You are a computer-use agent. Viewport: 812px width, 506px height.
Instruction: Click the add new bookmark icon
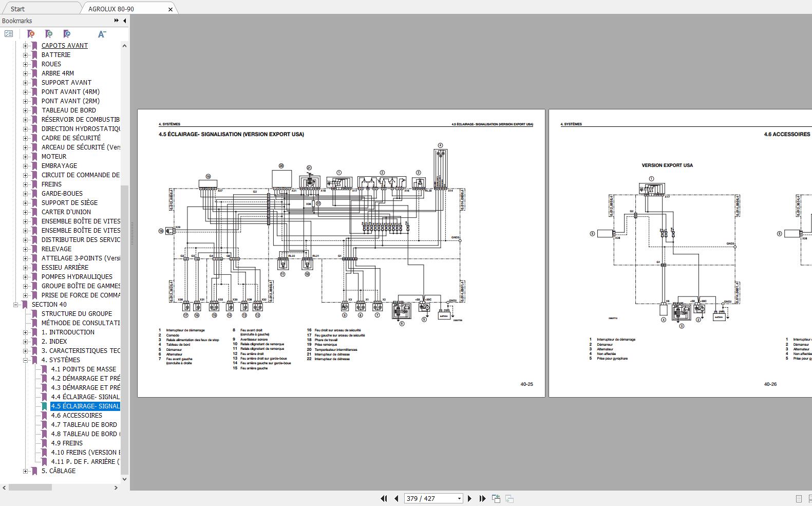49,34
